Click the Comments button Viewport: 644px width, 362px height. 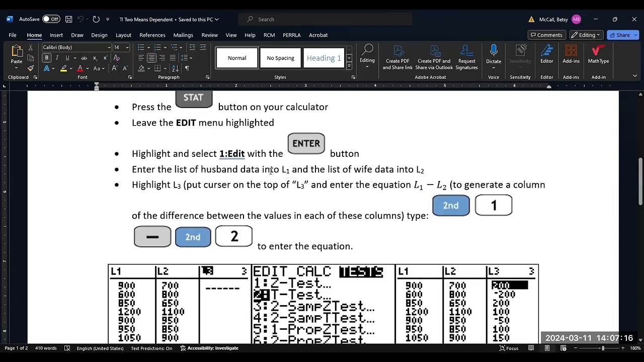546,35
